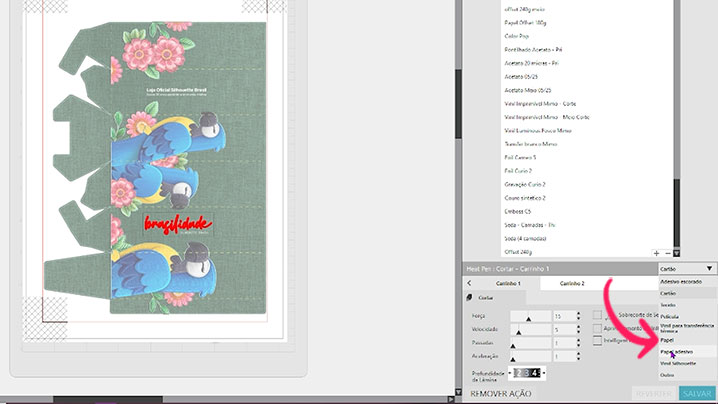Increase Velocidade value with up stepper
The width and height of the screenshot is (718, 404).
click(578, 327)
